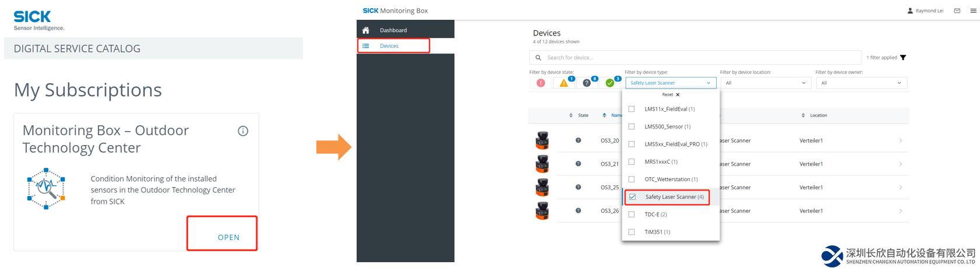Image resolution: width=980 pixels, height=268 pixels.
Task: Select Devices in the sidebar menu
Action: pos(389,46)
